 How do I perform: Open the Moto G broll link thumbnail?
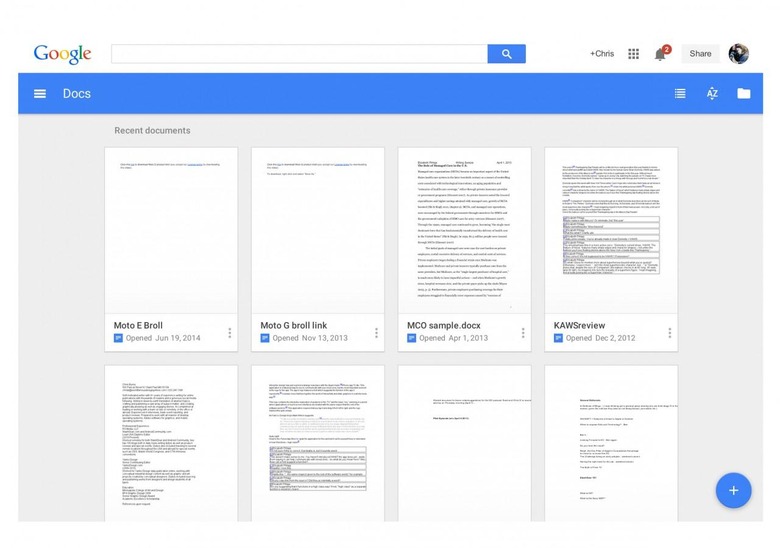pyautogui.click(x=318, y=230)
